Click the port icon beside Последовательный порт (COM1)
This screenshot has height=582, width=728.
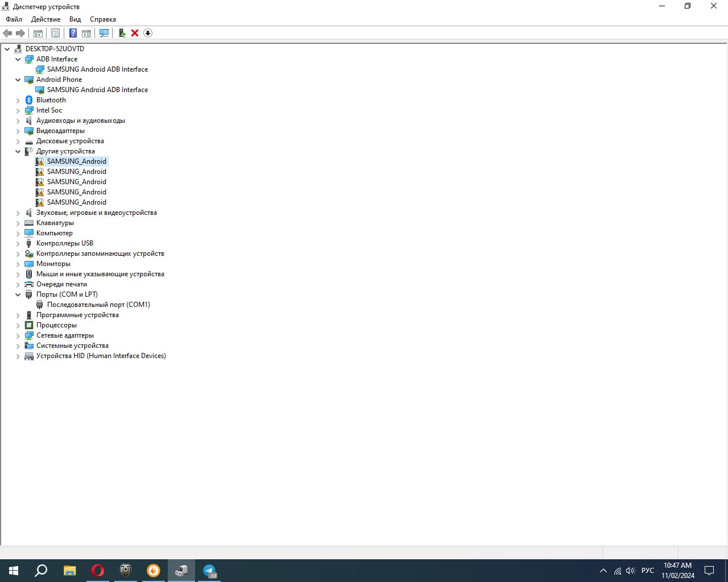(40, 305)
